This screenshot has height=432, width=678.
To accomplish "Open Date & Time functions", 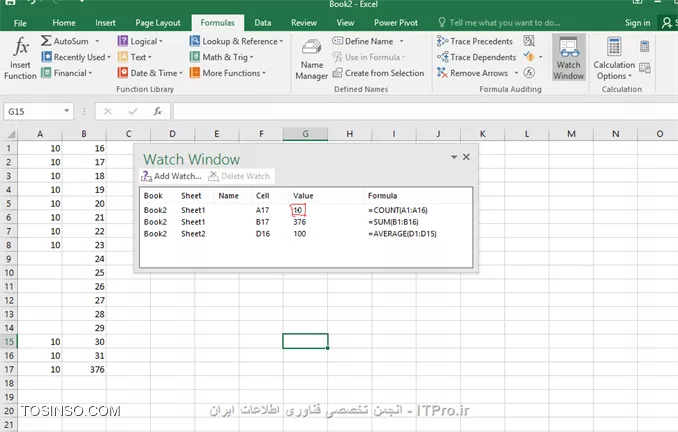I will 150,73.
